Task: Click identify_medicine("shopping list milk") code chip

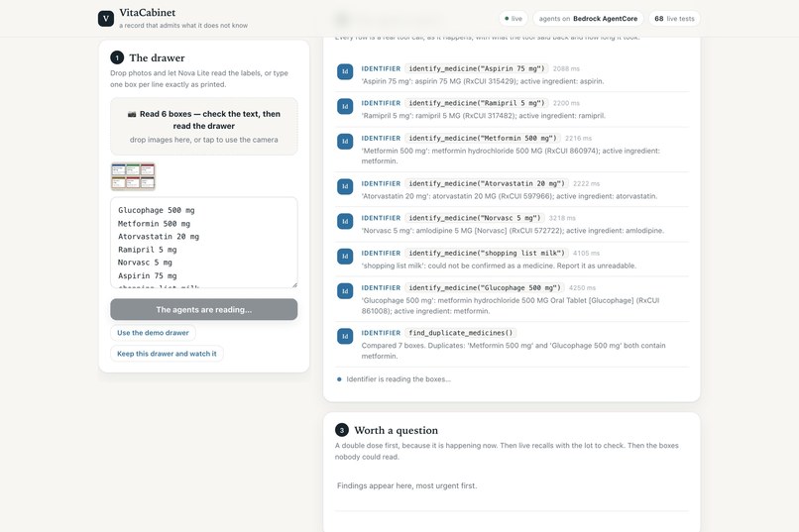Action: point(487,253)
